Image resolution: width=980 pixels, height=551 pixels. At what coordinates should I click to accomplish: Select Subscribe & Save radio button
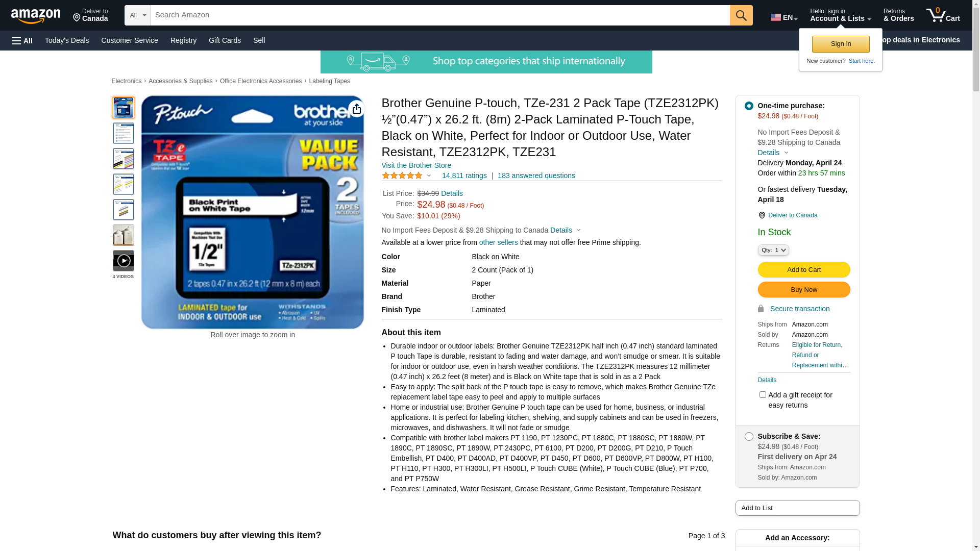coord(749,436)
